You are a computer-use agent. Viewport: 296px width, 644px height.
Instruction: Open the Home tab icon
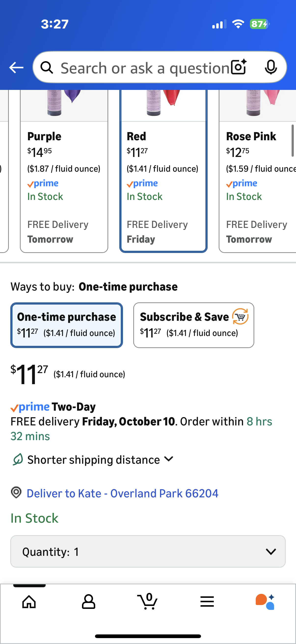click(x=29, y=602)
